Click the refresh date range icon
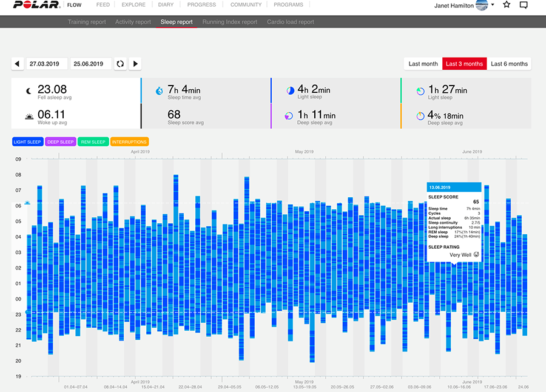 tap(120, 64)
